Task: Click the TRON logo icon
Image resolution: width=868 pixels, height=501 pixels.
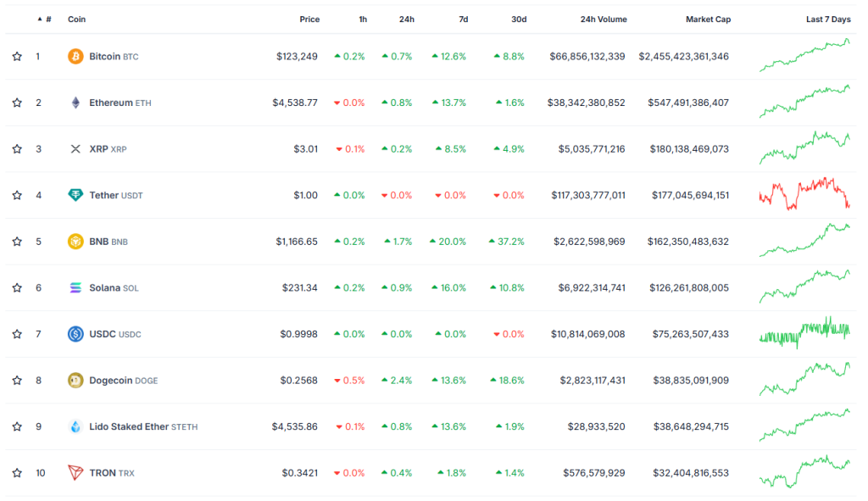Action: coord(75,472)
